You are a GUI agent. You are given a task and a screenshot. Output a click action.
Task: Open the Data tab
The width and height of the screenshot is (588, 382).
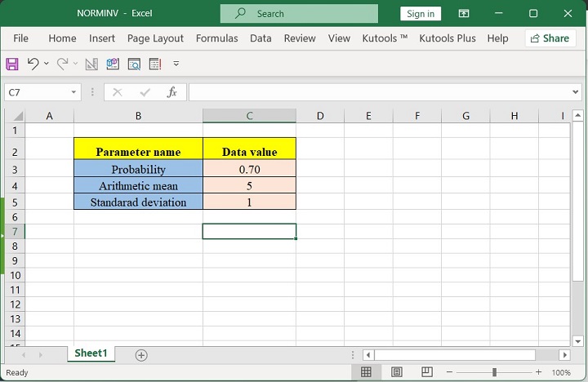pyautogui.click(x=261, y=38)
